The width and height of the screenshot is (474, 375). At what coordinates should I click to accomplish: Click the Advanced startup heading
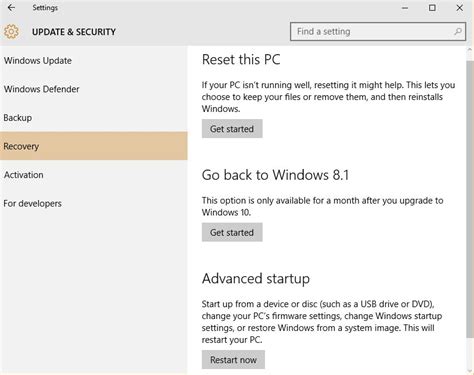tap(256, 279)
